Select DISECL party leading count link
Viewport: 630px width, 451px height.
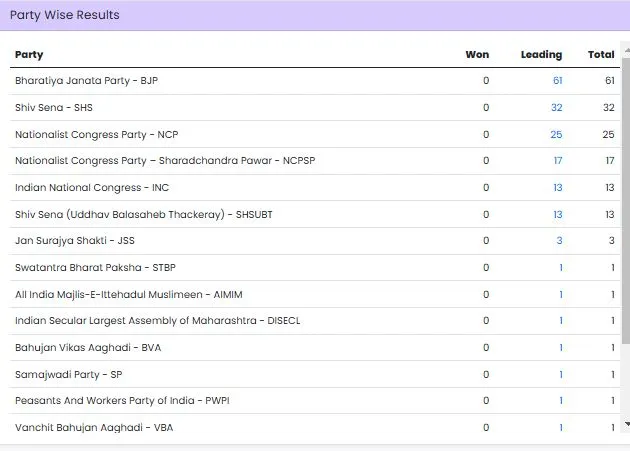tap(560, 321)
